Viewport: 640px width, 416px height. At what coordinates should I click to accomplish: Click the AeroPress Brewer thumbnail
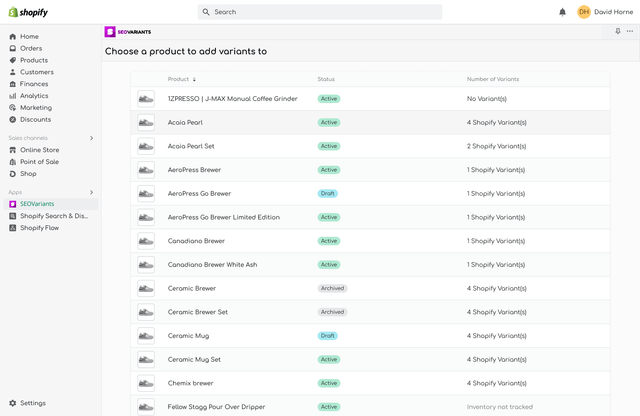146,170
